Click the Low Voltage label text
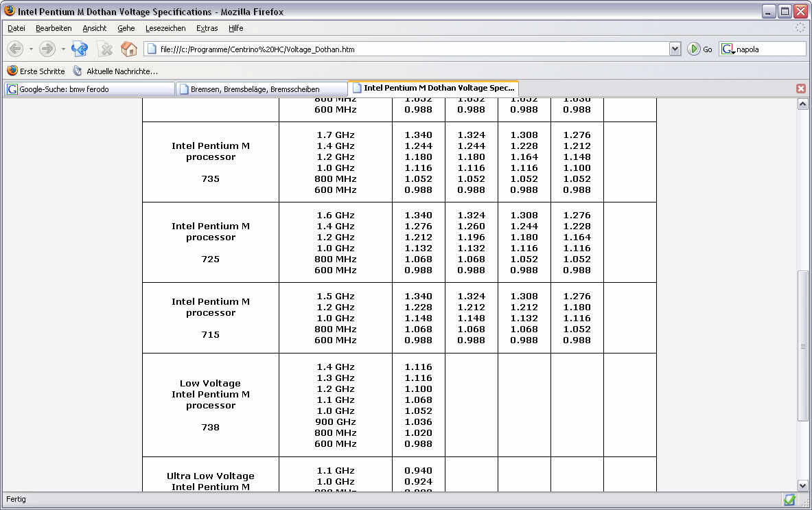812x510 pixels. click(x=210, y=383)
